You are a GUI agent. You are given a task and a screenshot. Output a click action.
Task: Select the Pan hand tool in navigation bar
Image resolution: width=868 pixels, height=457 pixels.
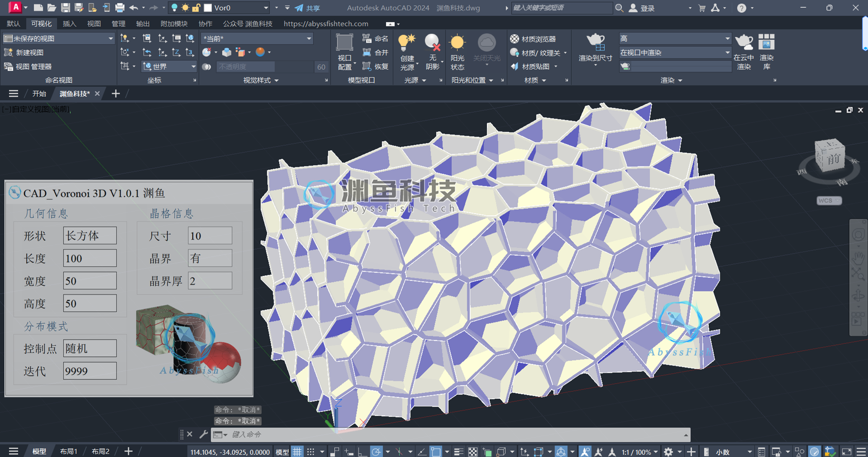pyautogui.click(x=858, y=258)
